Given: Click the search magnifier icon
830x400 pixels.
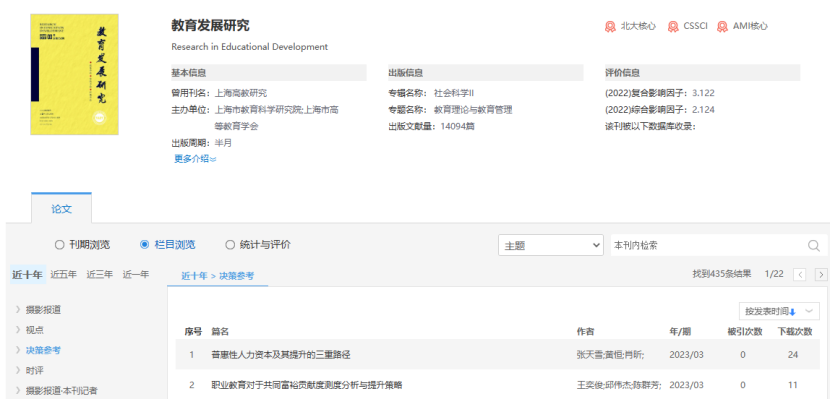Looking at the screenshot, I should (813, 245).
